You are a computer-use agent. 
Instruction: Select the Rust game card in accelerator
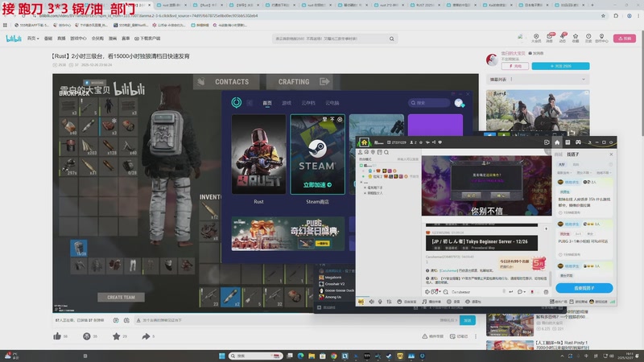pyautogui.click(x=258, y=154)
